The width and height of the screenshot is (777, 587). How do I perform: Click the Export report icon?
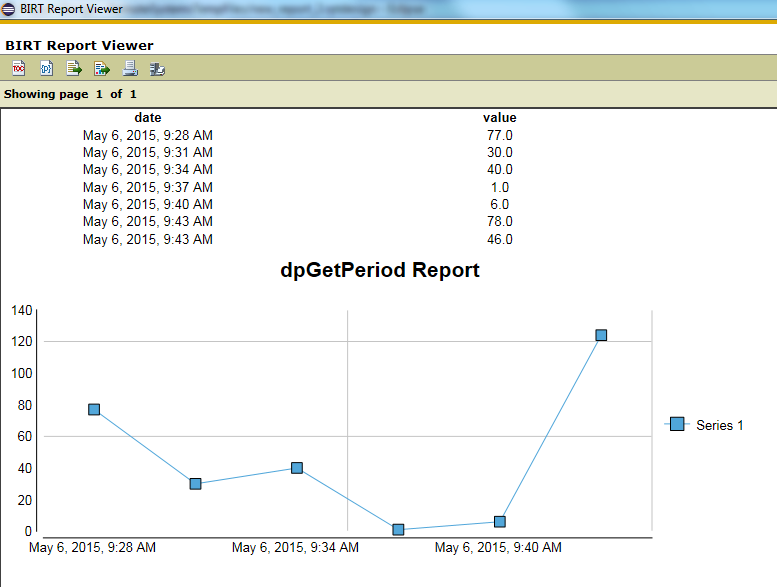pyautogui.click(x=101, y=68)
